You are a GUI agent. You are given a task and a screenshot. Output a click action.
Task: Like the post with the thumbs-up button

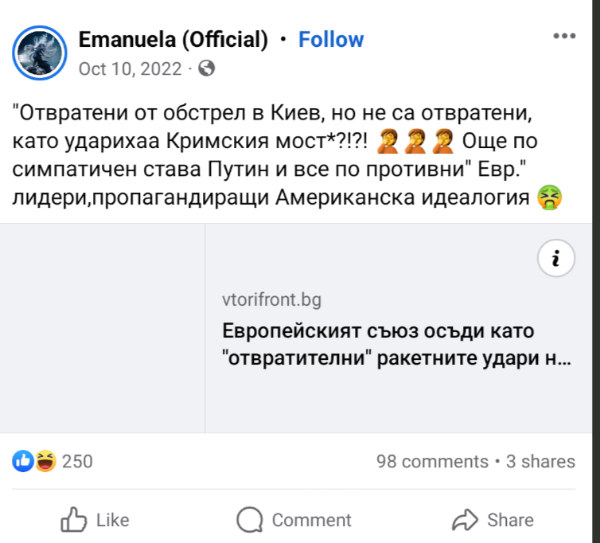tap(95, 519)
